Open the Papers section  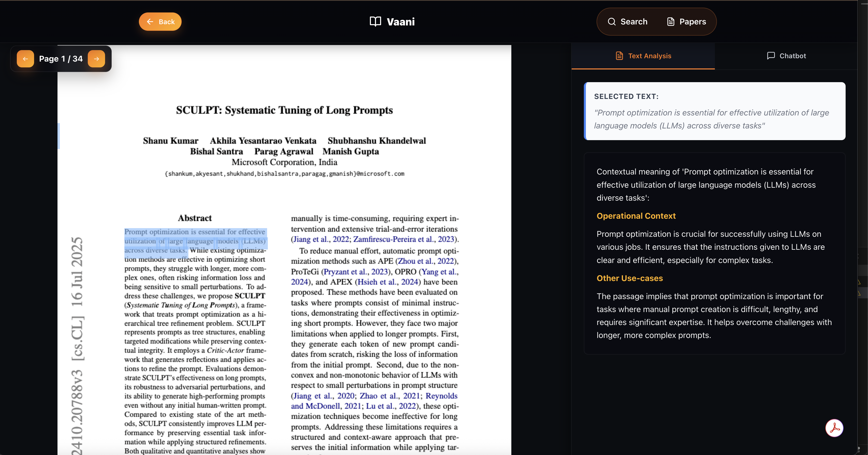point(686,22)
